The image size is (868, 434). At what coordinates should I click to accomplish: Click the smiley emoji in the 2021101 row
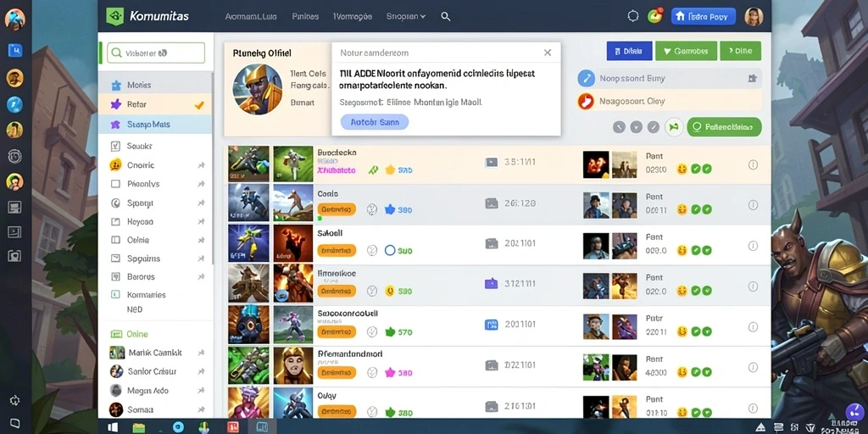pos(682,250)
